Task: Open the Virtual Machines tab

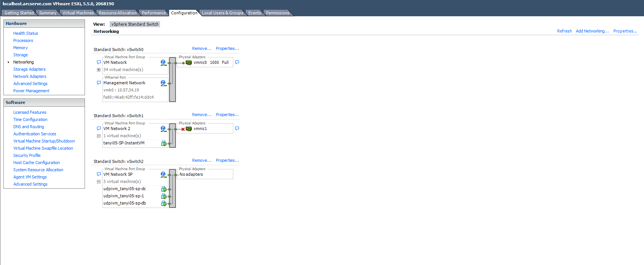Action: (78, 13)
